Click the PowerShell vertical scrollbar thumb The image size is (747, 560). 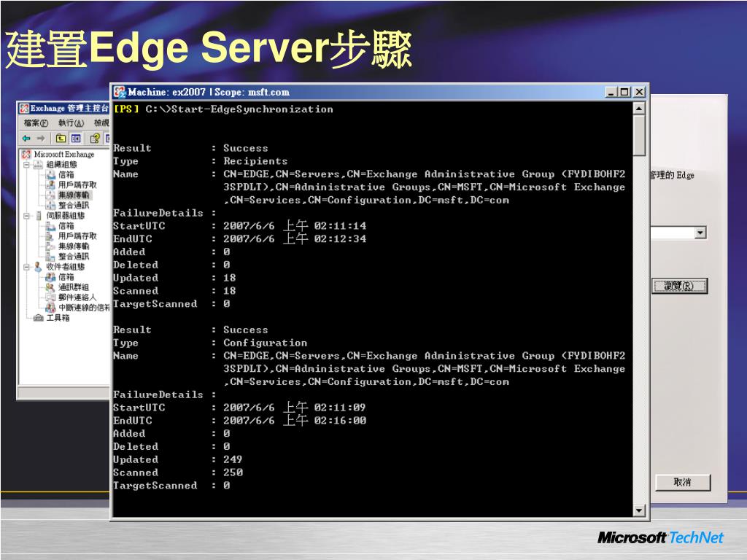639,135
